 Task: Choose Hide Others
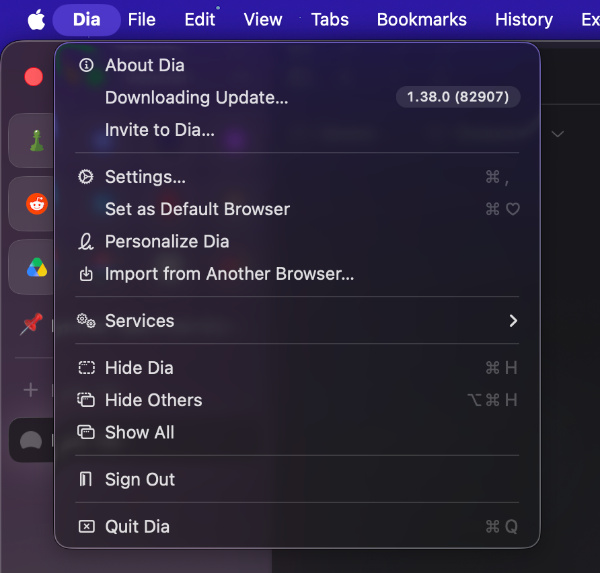click(x=297, y=400)
